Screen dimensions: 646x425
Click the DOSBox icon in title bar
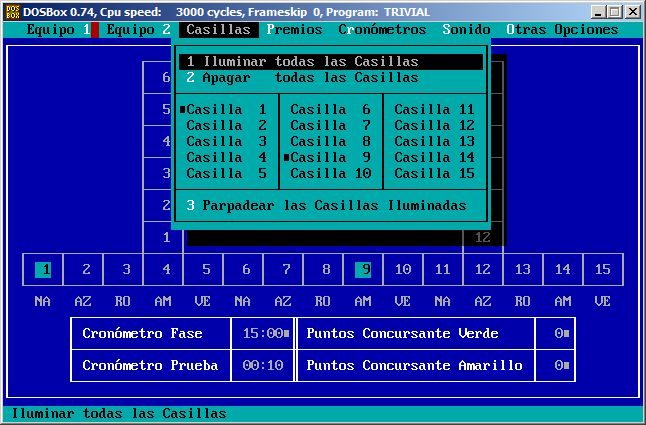pyautogui.click(x=11, y=11)
